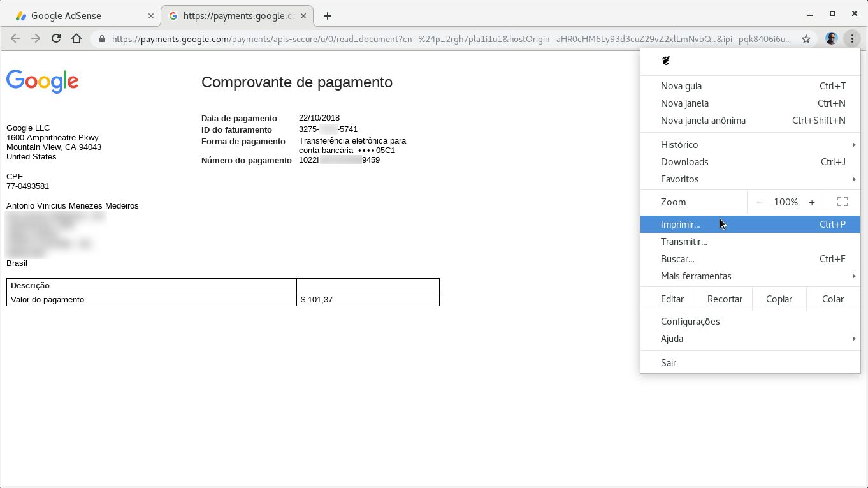Click the Copiar button
This screenshot has height=488, width=868.
[x=779, y=299]
